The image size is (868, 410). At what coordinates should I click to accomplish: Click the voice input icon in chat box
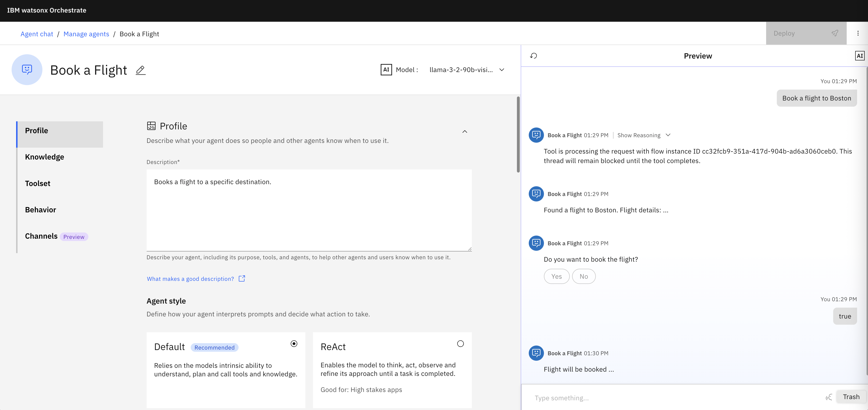point(829,397)
